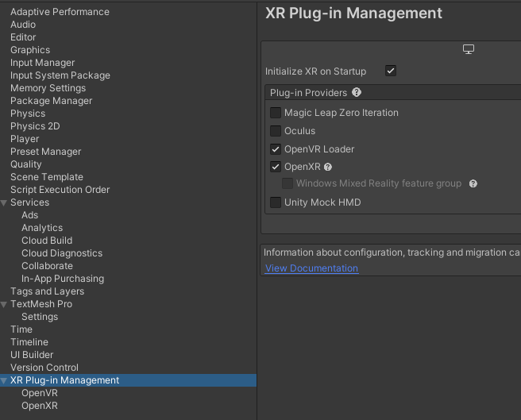This screenshot has width=521, height=420.
Task: Open Audio settings category
Action: (23, 25)
